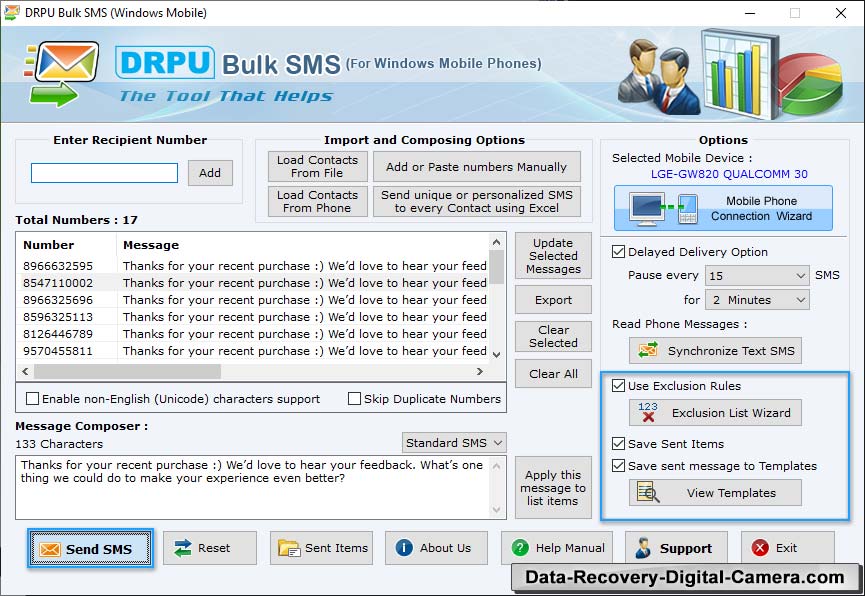Click the contact list horizontal scrollbar thumb
This screenshot has width=865, height=596.
[127, 371]
